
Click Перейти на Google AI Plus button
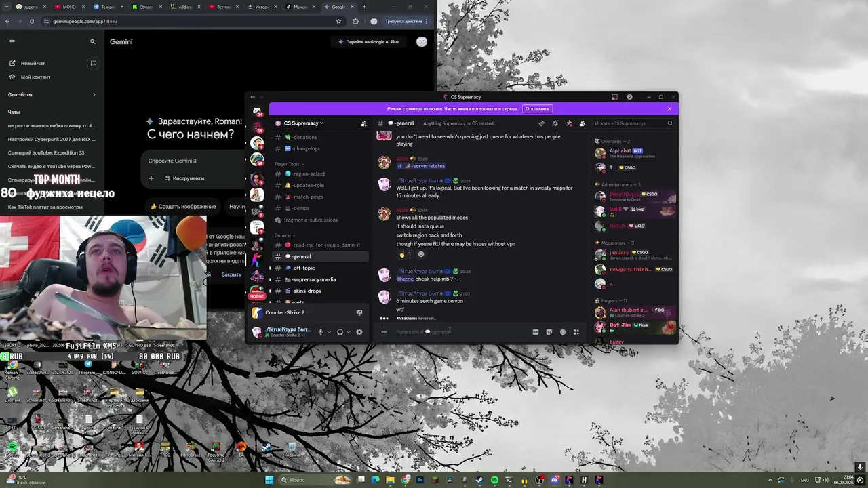click(x=369, y=41)
